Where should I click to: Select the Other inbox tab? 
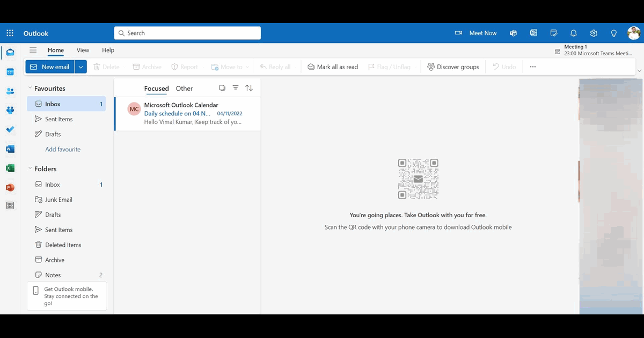[x=184, y=89]
